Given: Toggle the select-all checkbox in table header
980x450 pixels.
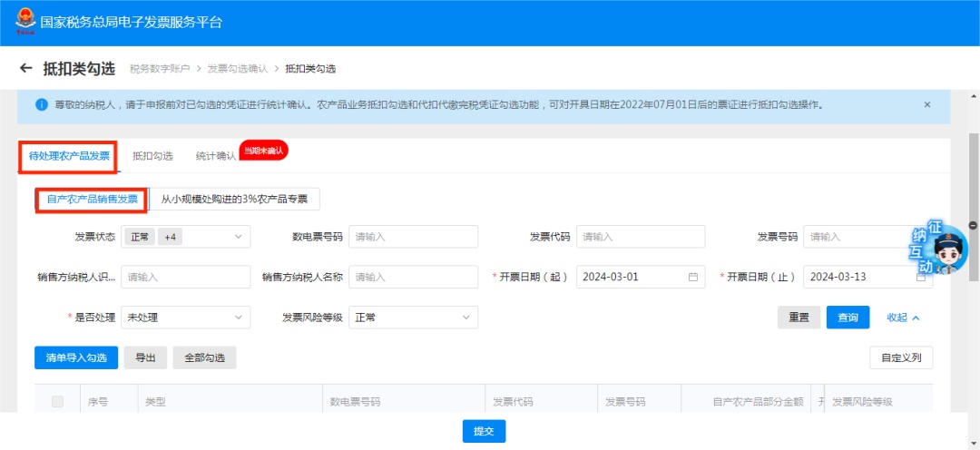Looking at the screenshot, I should click(57, 402).
